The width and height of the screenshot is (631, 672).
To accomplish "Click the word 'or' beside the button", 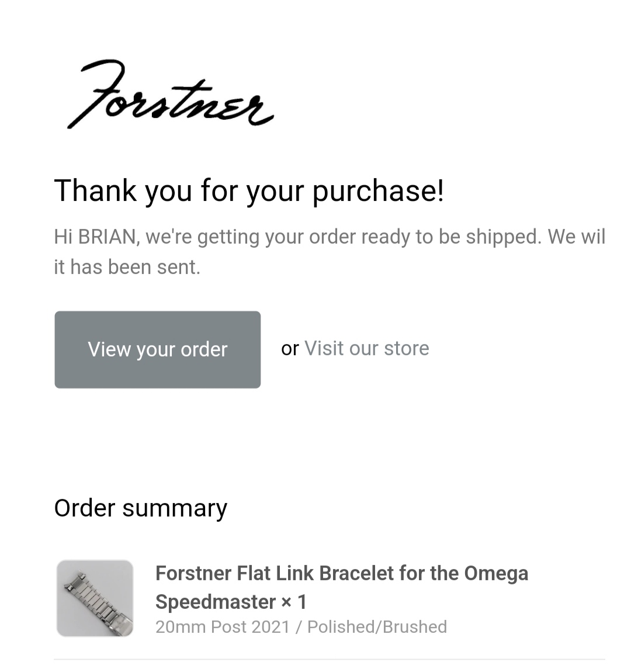I will [x=290, y=348].
